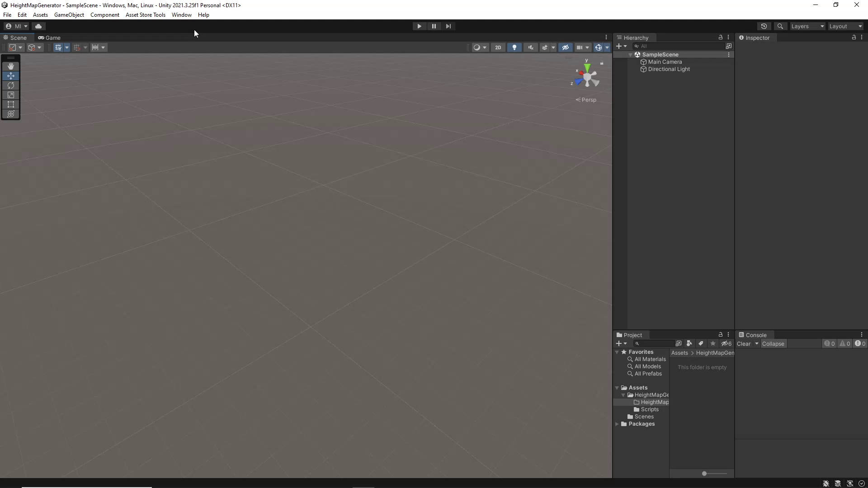Click favorites star icon in Project toolbar
This screenshot has width=868, height=488.
pos(713,343)
